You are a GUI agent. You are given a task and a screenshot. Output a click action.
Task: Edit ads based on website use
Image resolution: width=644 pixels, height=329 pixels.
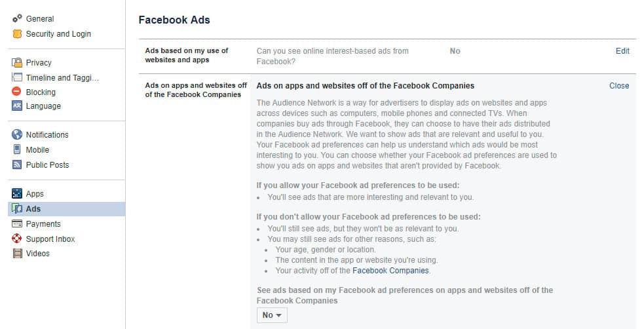(x=622, y=51)
